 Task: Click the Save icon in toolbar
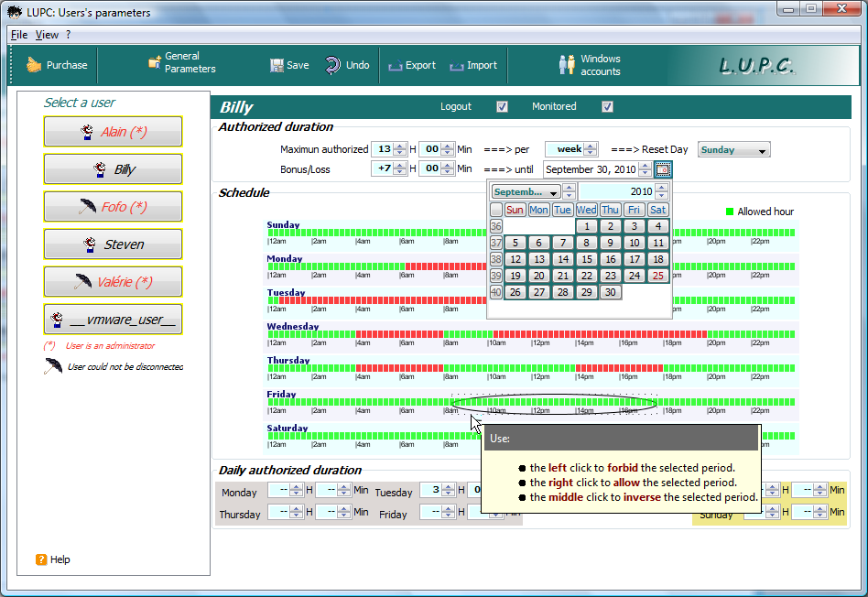[277, 66]
